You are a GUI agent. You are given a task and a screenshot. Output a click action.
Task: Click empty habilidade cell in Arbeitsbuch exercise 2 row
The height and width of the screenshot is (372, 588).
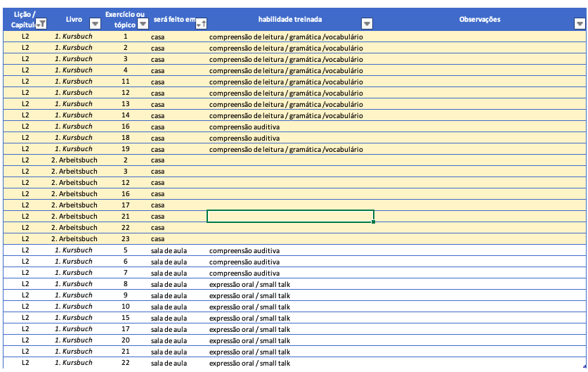pos(289,160)
